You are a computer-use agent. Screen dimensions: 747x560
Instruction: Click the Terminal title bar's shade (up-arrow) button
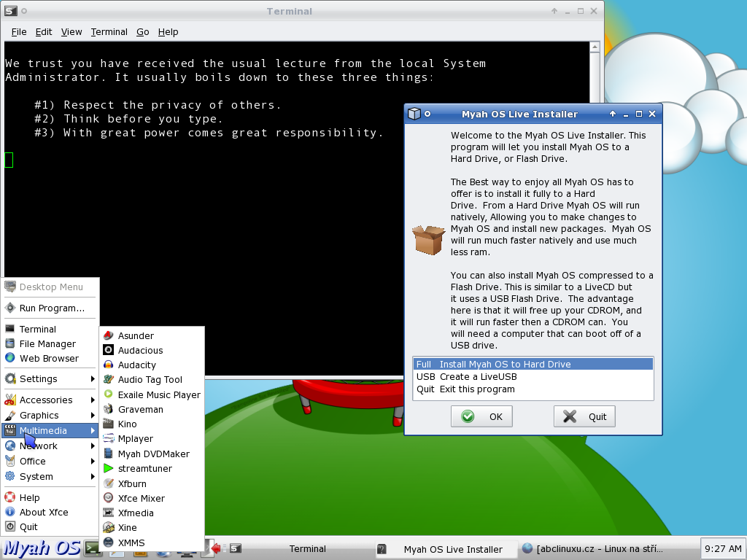554,11
